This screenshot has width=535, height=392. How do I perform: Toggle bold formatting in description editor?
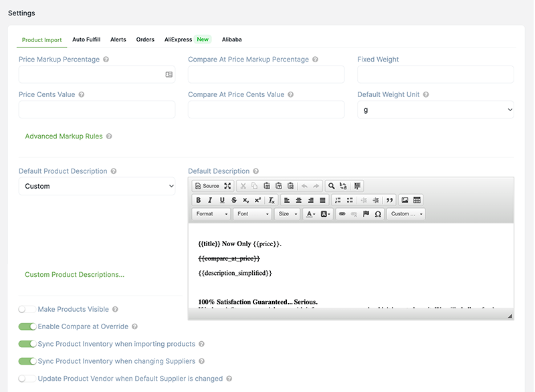(198, 200)
